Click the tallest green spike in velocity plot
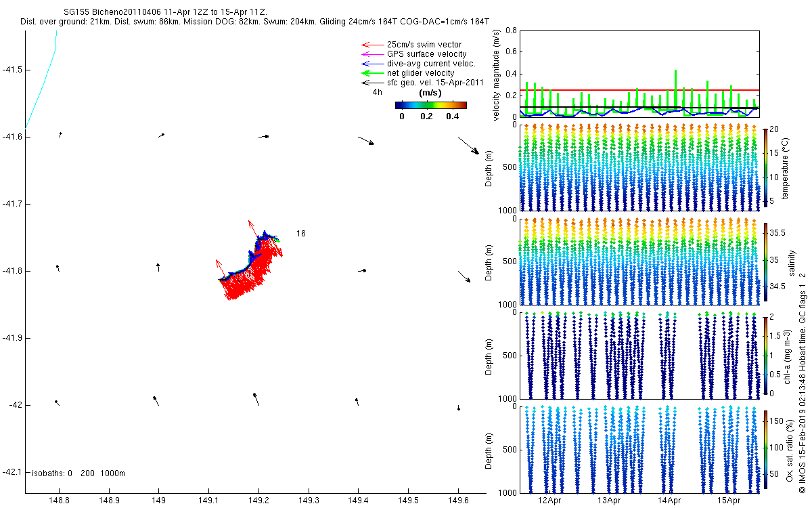This screenshot has width=812, height=508. click(x=675, y=91)
